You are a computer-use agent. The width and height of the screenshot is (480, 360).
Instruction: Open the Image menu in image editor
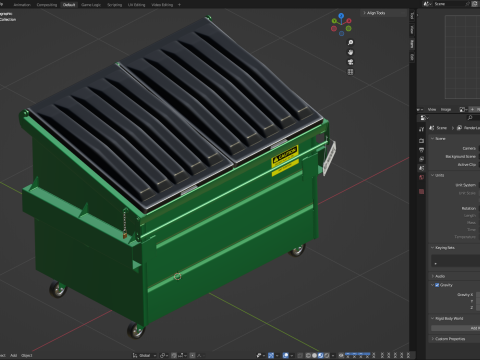pos(446,109)
